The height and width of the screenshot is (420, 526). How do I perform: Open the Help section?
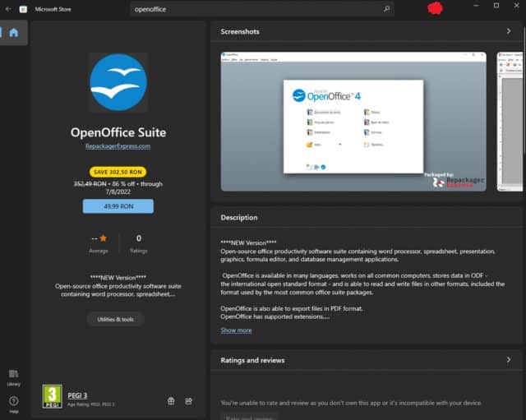pos(14,404)
